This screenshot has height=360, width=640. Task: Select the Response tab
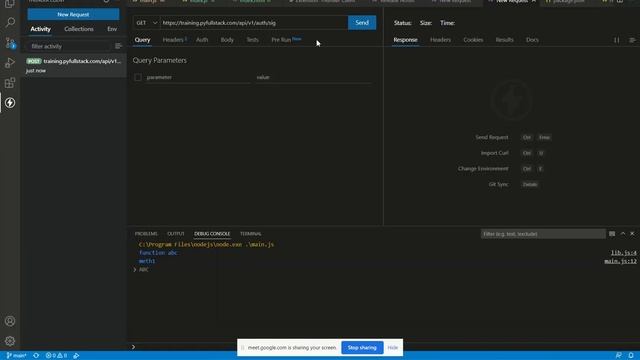[405, 40]
